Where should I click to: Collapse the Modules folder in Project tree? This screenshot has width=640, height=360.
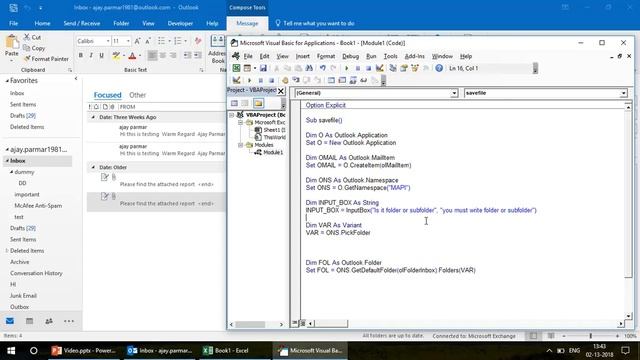[240, 145]
